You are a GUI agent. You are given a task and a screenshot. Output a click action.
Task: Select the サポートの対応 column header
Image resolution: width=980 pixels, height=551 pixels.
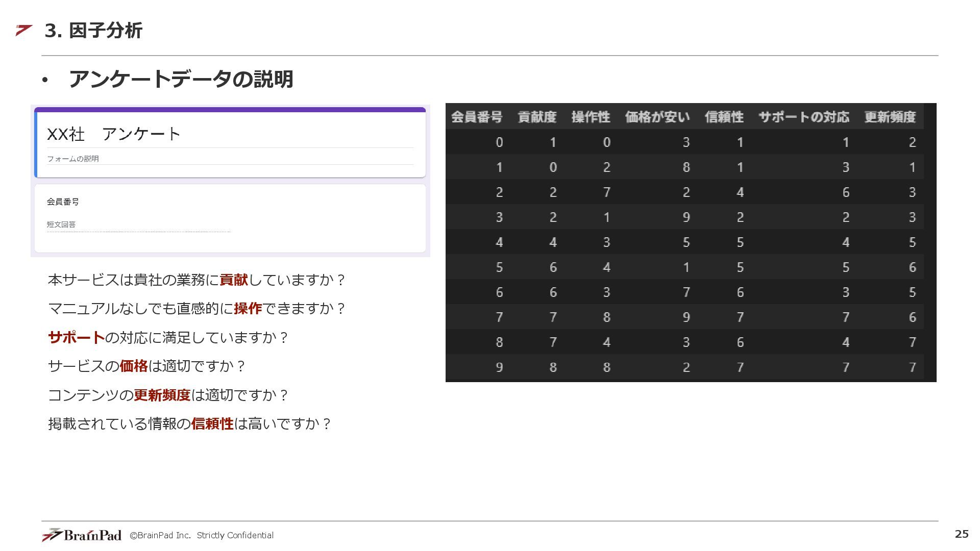[x=803, y=117]
